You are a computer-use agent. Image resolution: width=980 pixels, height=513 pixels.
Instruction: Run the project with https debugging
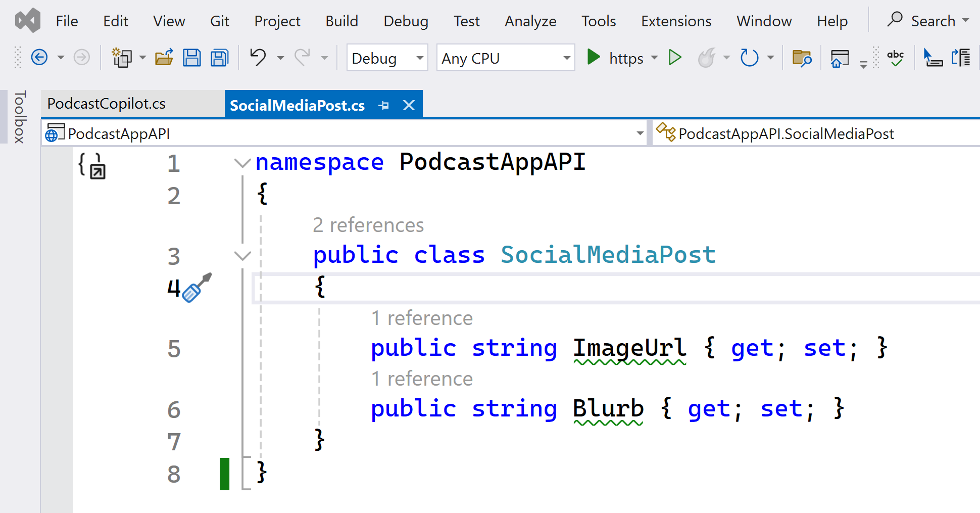[594, 58]
